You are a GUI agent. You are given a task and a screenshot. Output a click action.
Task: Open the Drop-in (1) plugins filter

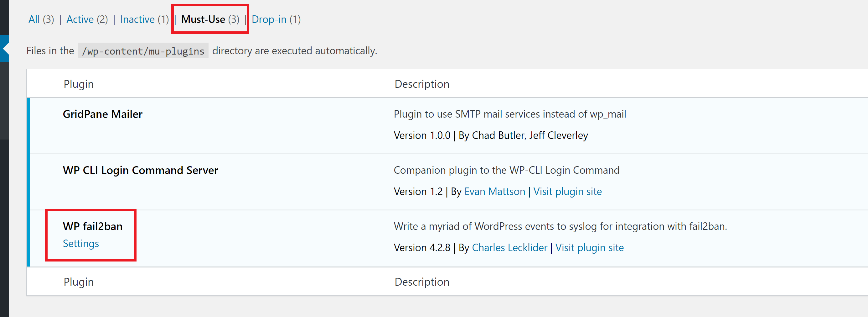276,19
